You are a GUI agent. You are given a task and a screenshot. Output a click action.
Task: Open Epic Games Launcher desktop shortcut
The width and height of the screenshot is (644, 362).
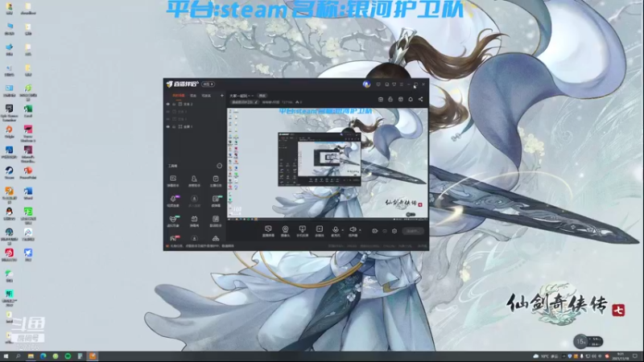[9, 113]
